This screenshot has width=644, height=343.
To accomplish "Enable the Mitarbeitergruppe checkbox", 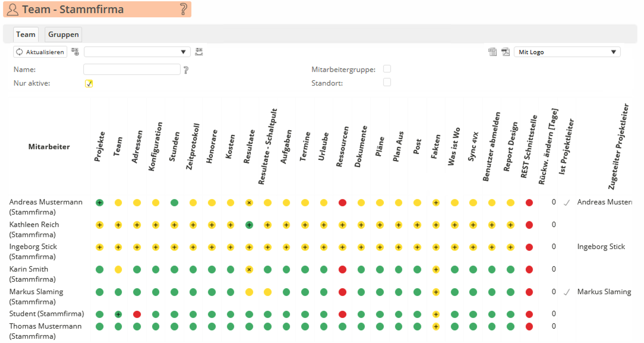I will click(x=387, y=69).
